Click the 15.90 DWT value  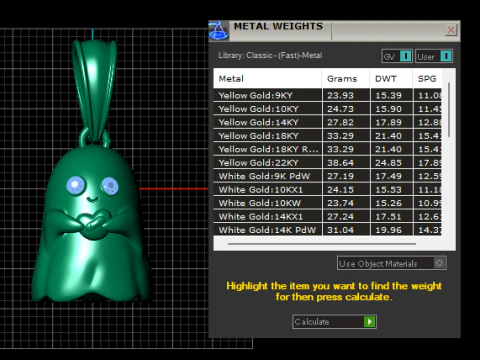(x=388, y=109)
